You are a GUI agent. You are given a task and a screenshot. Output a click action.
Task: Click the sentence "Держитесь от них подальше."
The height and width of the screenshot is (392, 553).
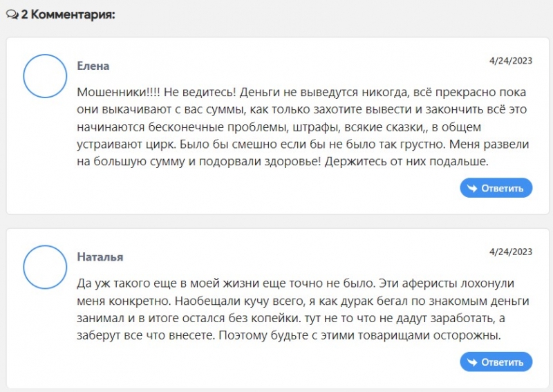pyautogui.click(x=406, y=162)
